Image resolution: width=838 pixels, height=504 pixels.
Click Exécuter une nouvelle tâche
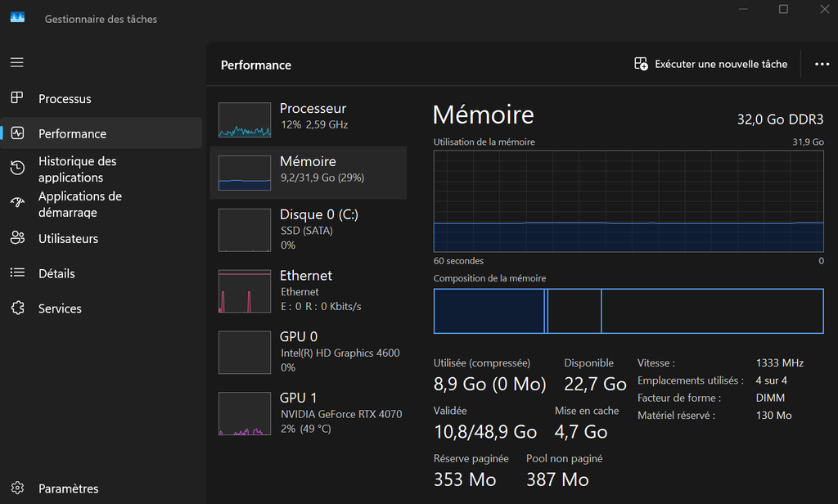tap(710, 64)
